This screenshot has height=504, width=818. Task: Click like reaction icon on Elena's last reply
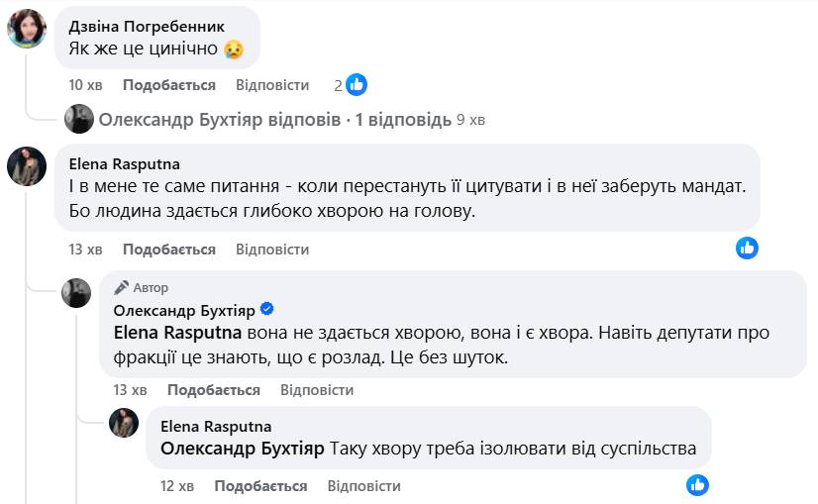pos(698,485)
